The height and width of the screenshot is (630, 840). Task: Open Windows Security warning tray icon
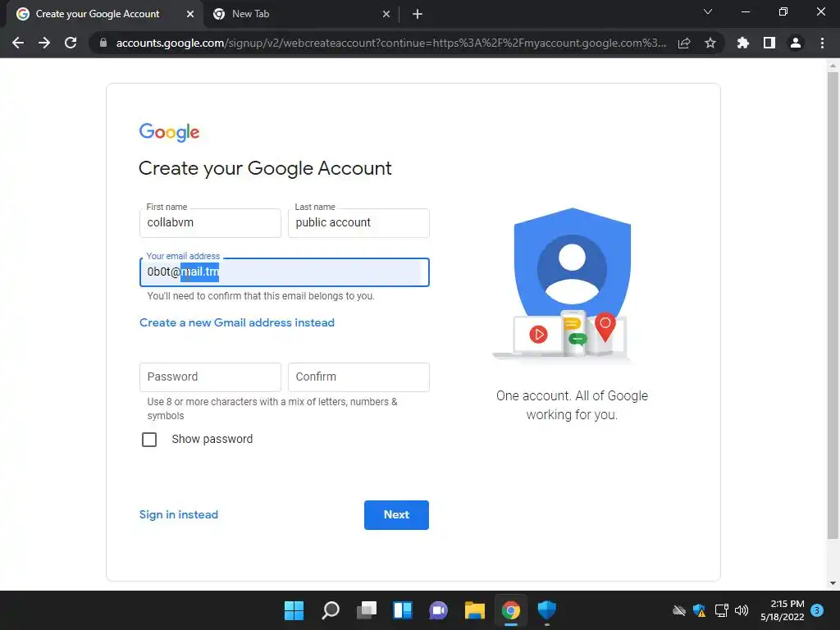pyautogui.click(x=699, y=610)
